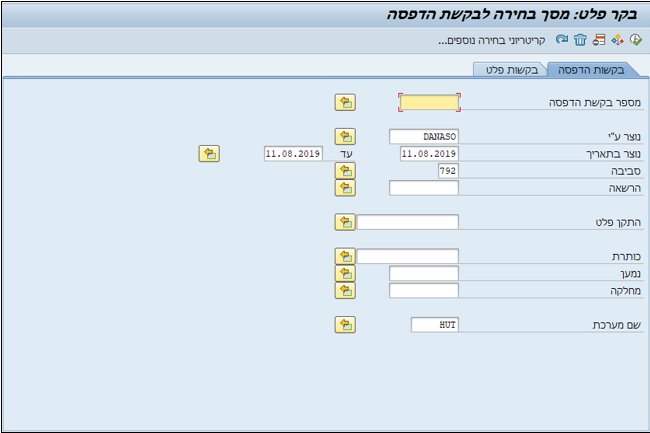Click the created-by field containing DANASO
650x433 pixels.
click(x=424, y=136)
